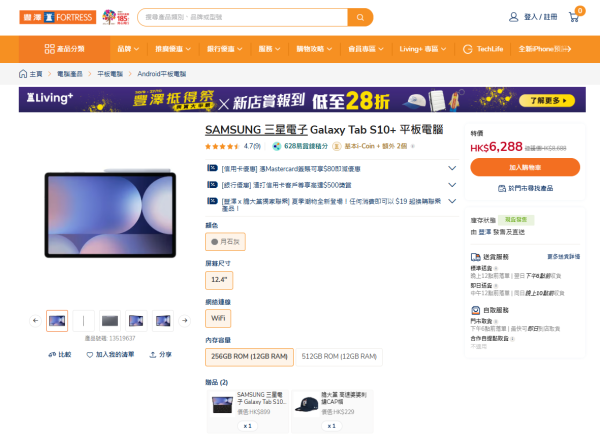The width and height of the screenshot is (600, 440).
Task: Click find product in store link
Action: (x=525, y=188)
